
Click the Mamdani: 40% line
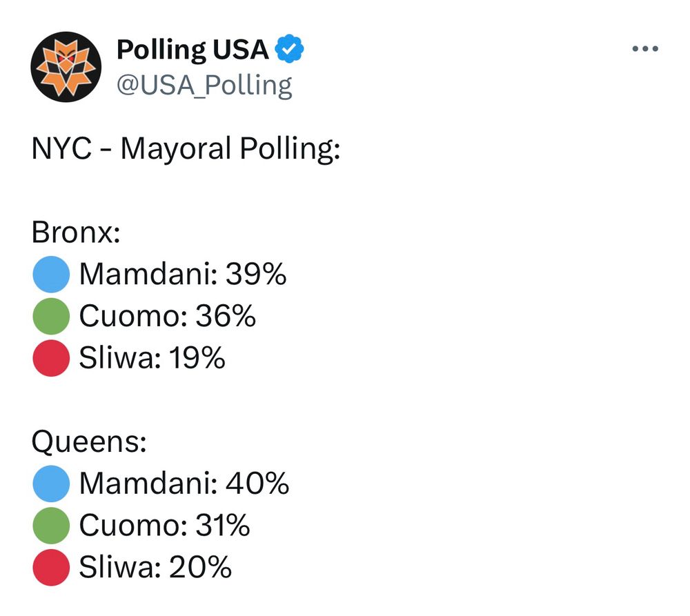[184, 484]
